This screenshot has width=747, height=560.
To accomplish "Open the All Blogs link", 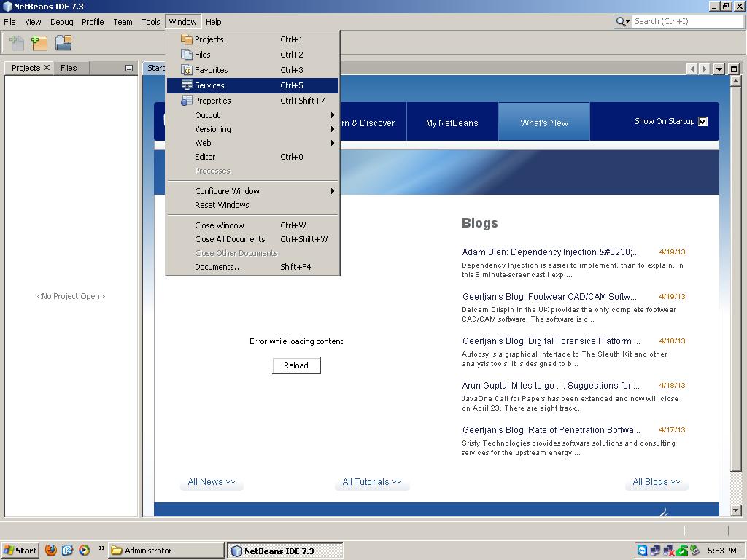I will [x=655, y=482].
